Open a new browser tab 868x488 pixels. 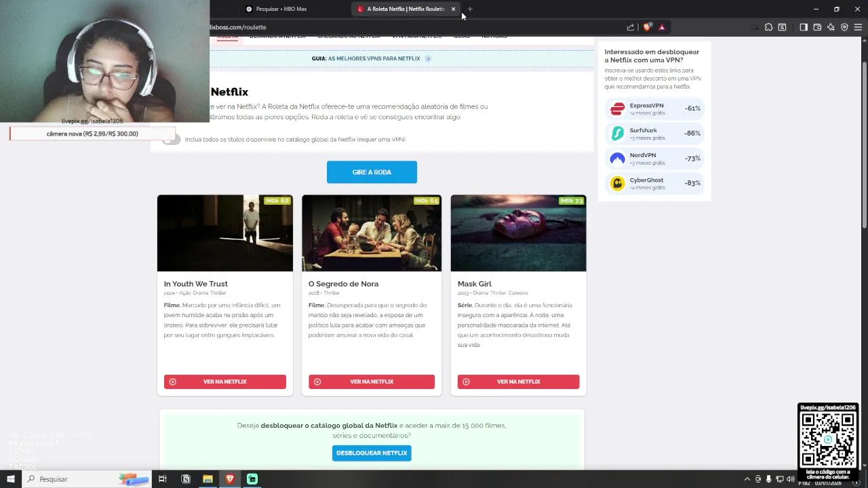[x=470, y=9]
